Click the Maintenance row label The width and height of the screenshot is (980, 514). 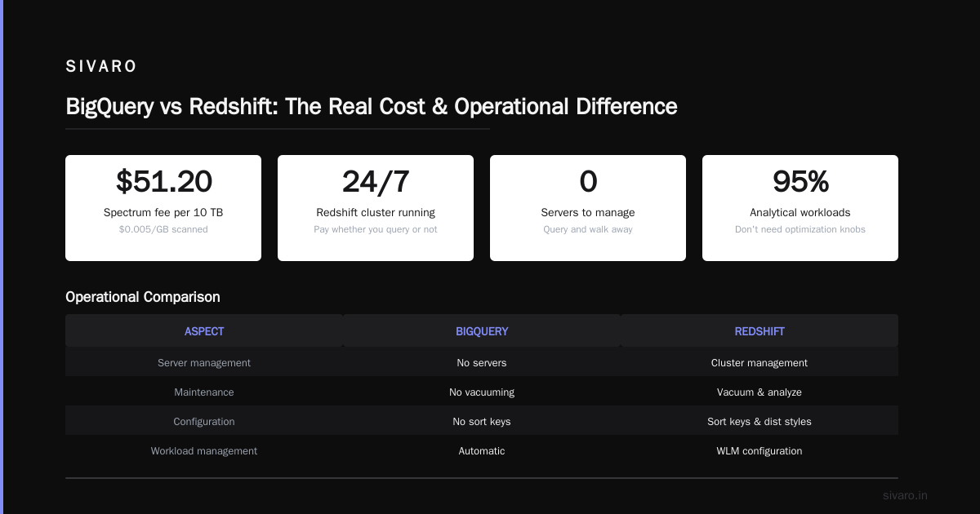(x=204, y=392)
